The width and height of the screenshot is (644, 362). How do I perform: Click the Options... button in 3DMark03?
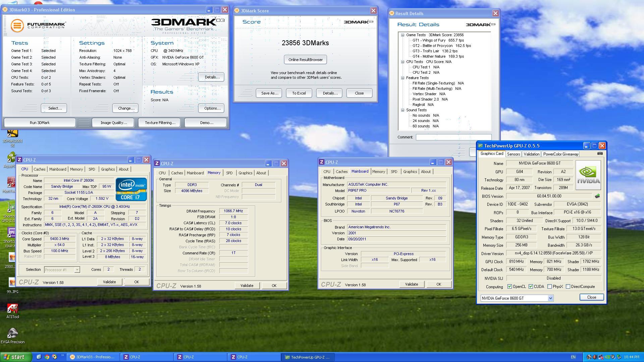click(x=212, y=108)
